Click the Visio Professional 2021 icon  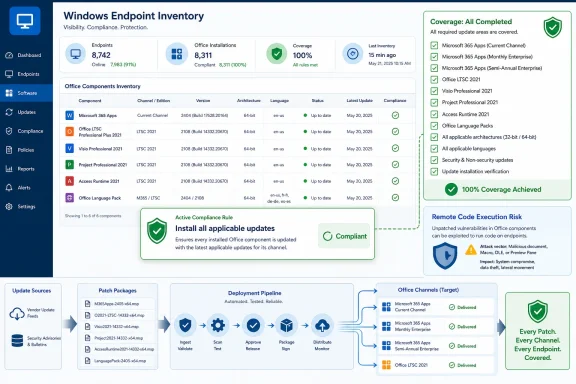pos(69,148)
